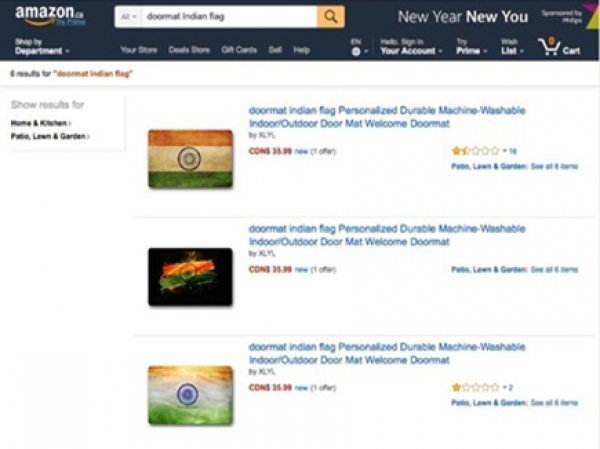
Task: Filter results by Home & Kitchen
Action: click(41, 123)
